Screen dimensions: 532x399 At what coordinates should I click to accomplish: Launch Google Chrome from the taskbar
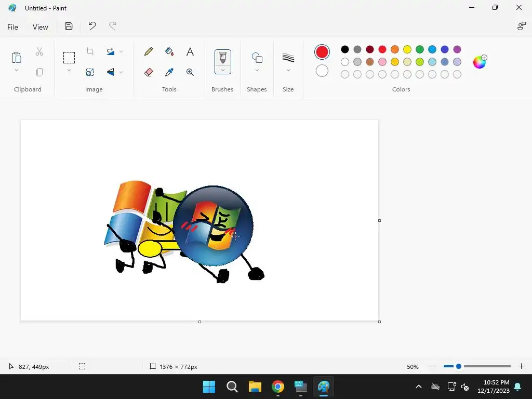click(x=278, y=387)
